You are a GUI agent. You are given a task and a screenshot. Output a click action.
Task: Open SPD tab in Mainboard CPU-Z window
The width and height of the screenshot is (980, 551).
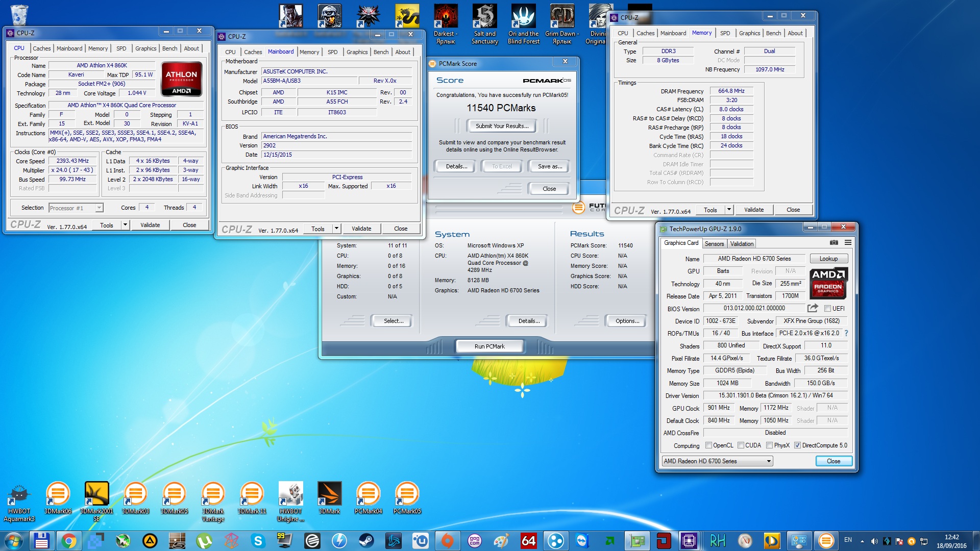tap(333, 52)
